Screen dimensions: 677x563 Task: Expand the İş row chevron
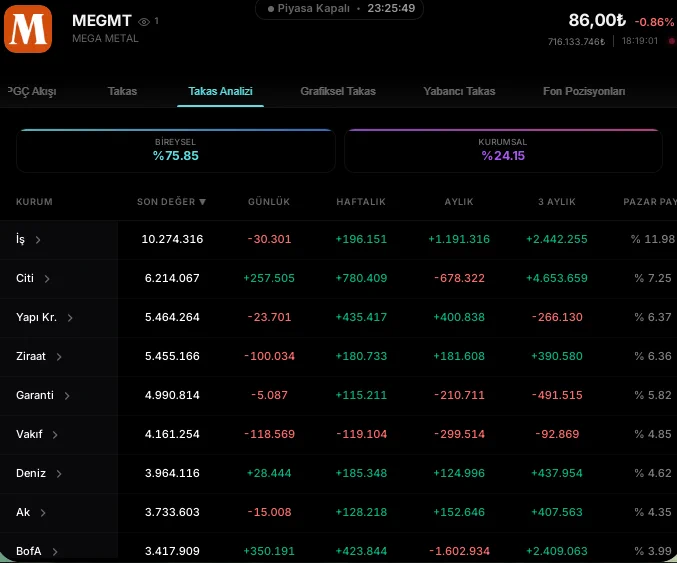[x=38, y=240]
